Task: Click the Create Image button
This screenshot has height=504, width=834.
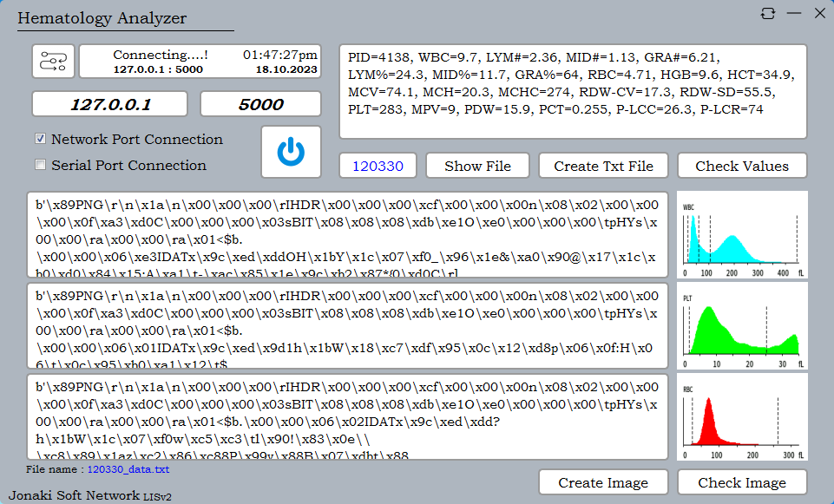Action: (603, 482)
